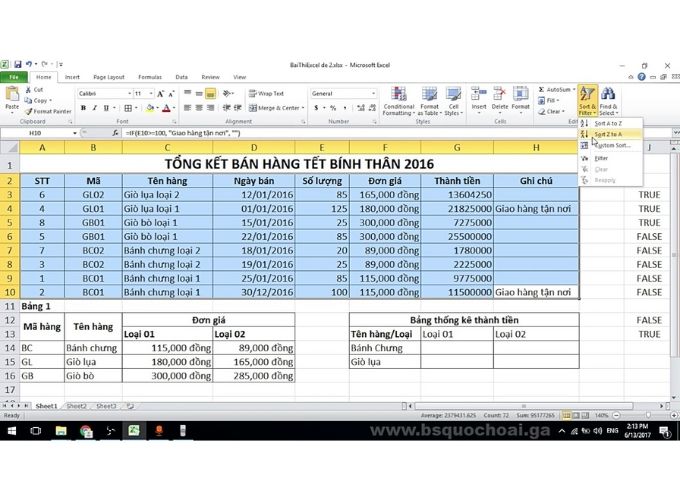
Task: Toggle Bold formatting
Action: [83, 108]
